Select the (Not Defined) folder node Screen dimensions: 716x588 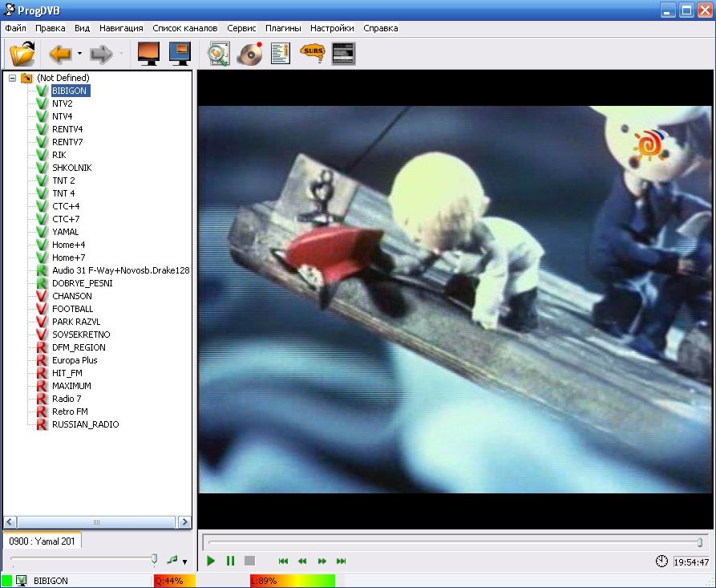pyautogui.click(x=63, y=78)
